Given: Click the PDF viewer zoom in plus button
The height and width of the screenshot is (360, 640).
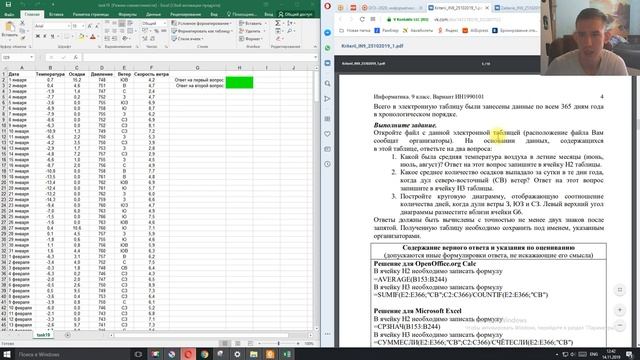Looking at the screenshot, I should [620, 310].
